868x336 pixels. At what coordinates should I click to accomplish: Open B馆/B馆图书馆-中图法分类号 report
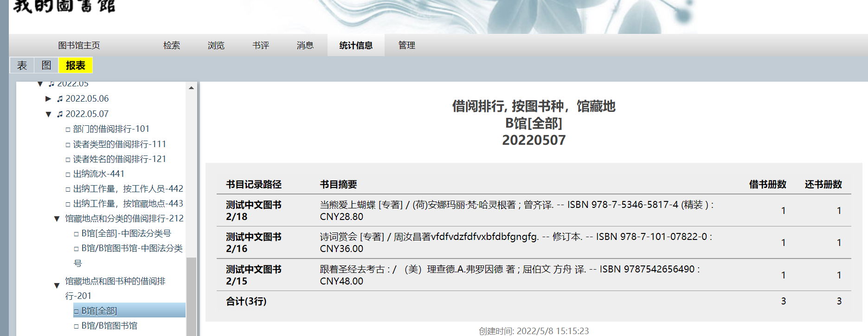[128, 256]
